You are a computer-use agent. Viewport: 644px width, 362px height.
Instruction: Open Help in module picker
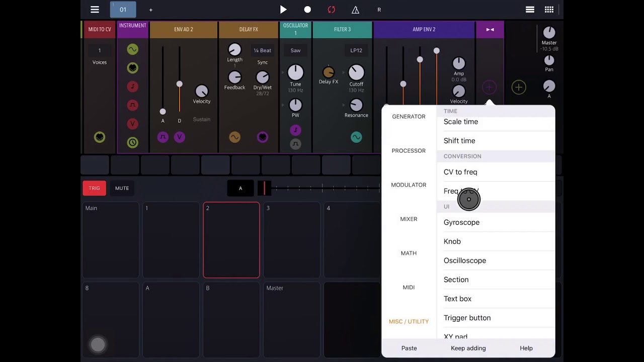(x=526, y=348)
